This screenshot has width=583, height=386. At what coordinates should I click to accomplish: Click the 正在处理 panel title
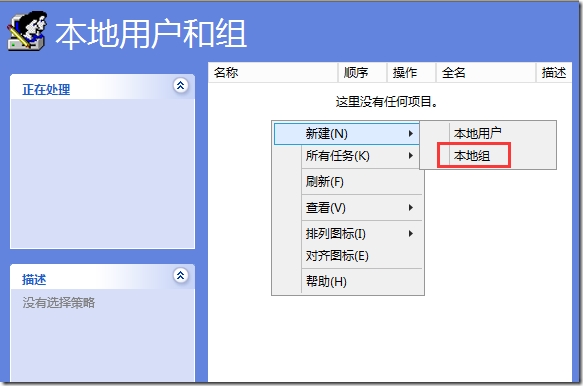46,90
